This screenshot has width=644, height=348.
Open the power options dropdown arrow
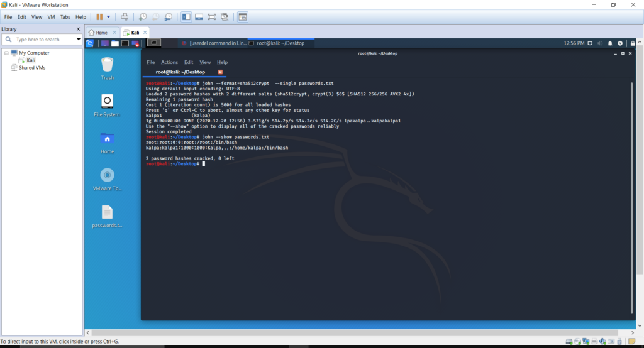(x=108, y=17)
